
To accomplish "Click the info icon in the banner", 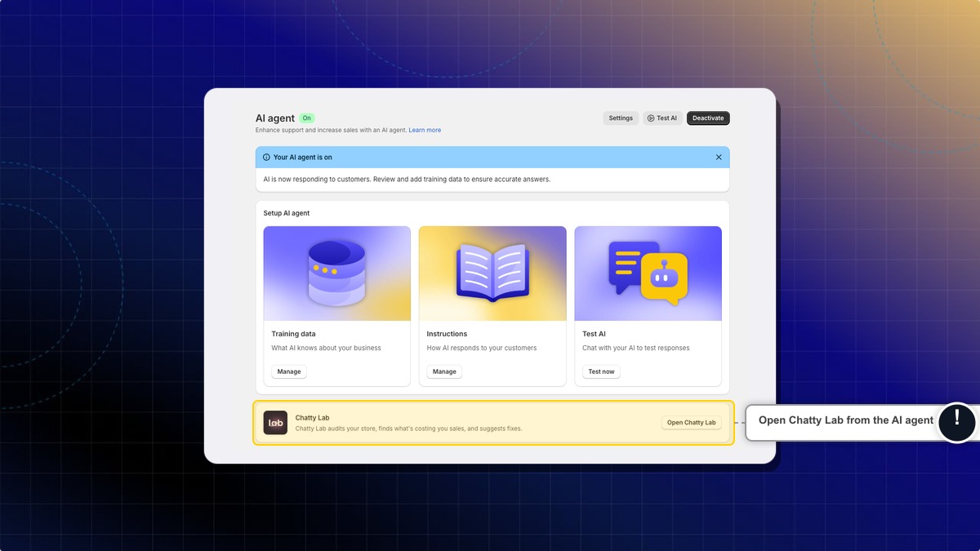I will (266, 158).
